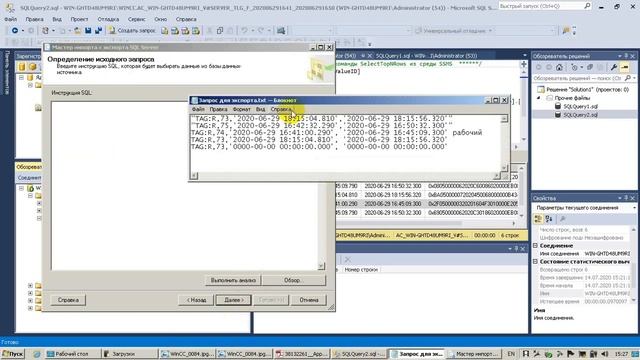Click the Справка button in the wizard
Viewport: 640px width, 360px height.
coord(68,300)
